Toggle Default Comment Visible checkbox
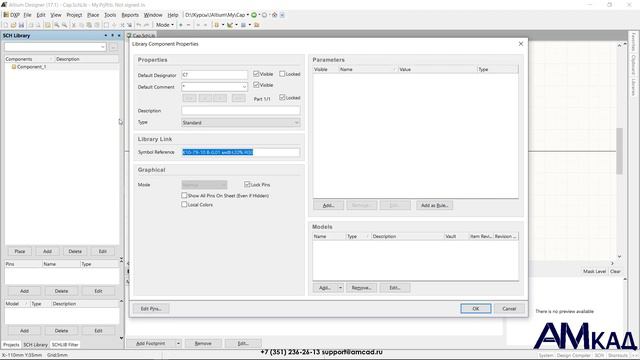 [x=256, y=85]
